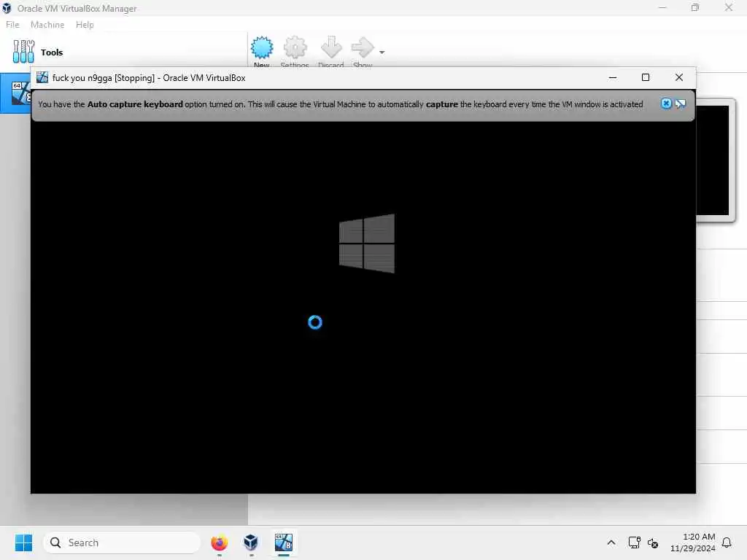The width and height of the screenshot is (747, 560).
Task: Click the network status tray icon
Action: (x=634, y=542)
